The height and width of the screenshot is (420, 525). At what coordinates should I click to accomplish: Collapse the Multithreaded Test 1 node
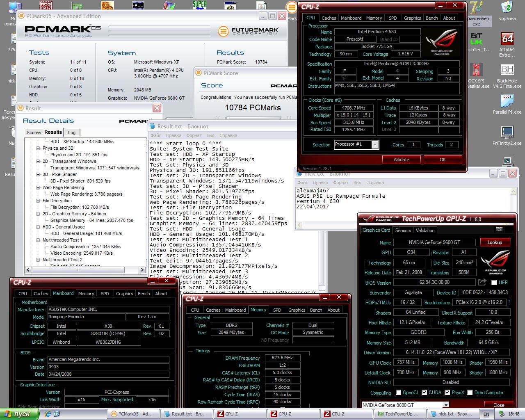(38, 240)
